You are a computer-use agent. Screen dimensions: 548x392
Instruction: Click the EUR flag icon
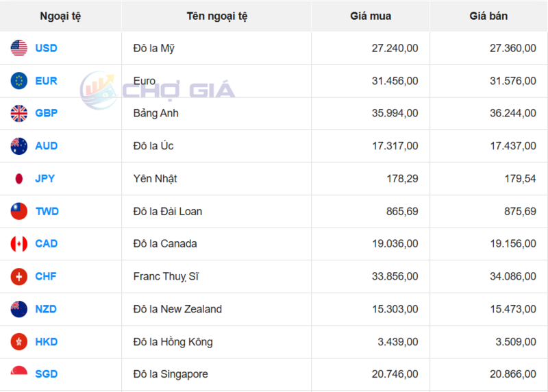pos(19,81)
